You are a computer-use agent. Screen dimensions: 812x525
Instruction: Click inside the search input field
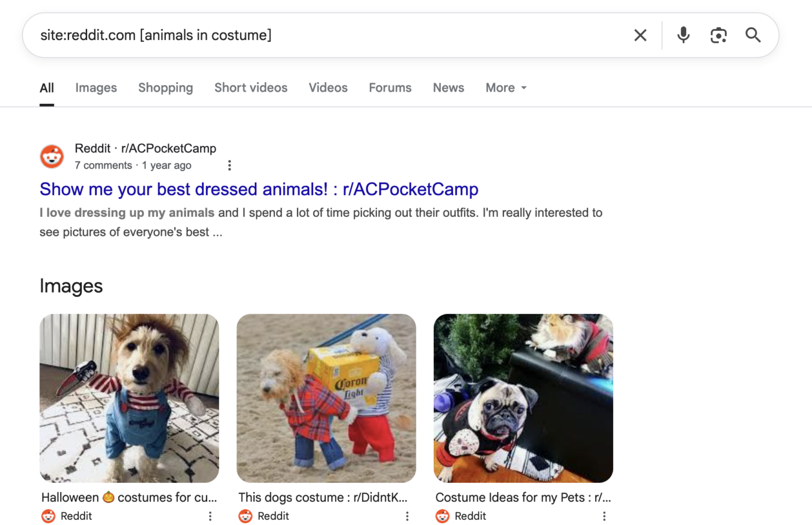coord(290,35)
